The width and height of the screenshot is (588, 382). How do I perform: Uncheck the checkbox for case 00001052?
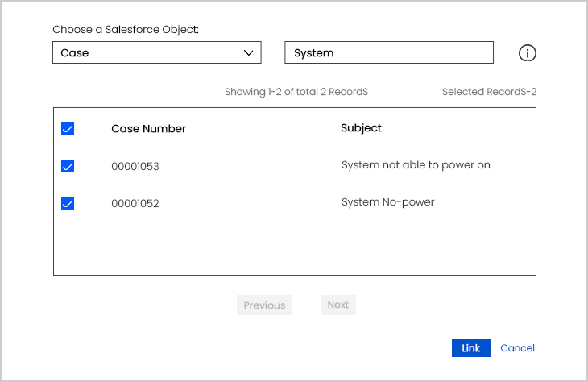(68, 203)
